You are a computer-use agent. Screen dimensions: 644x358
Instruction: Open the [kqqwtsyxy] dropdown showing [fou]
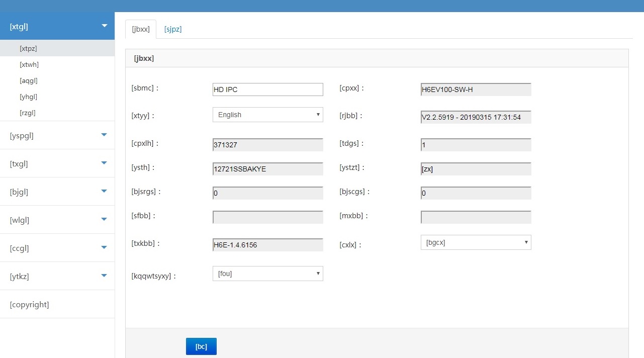pos(267,274)
